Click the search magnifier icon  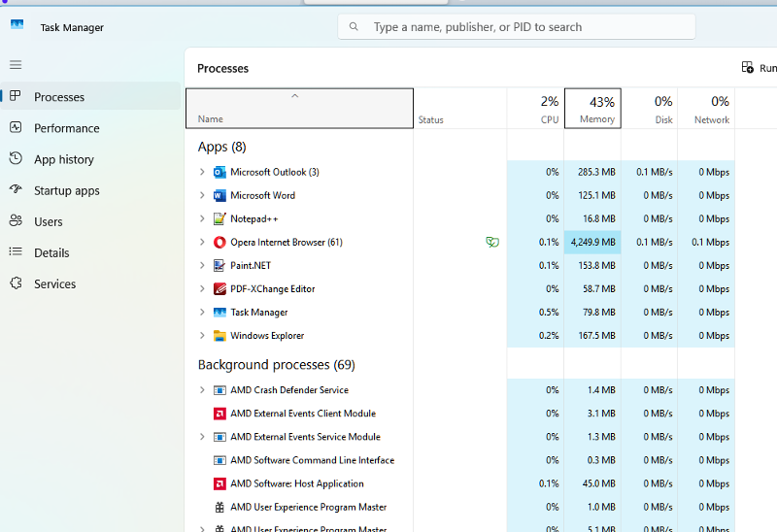pyautogui.click(x=354, y=27)
